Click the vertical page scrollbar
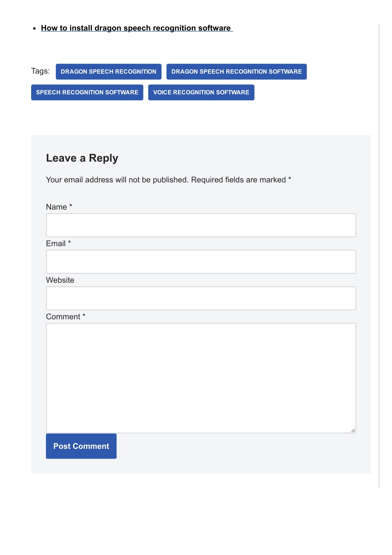This screenshot has height=555, width=392. [x=379, y=256]
